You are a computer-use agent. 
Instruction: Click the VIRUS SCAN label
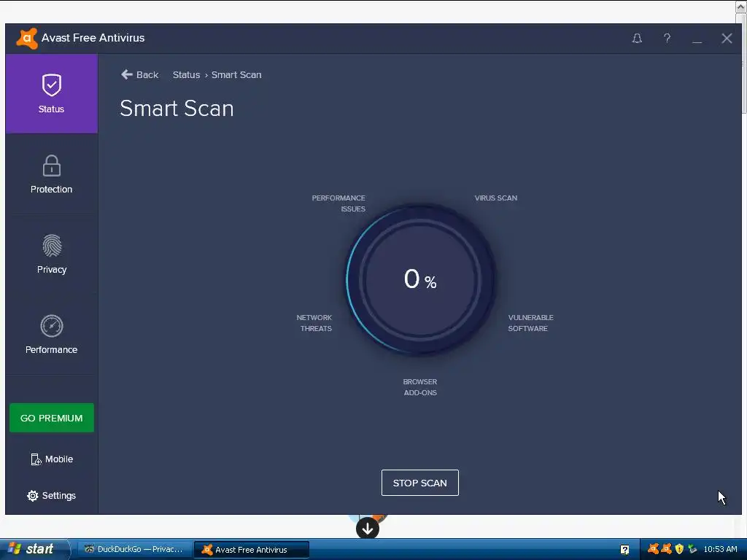[x=495, y=198]
